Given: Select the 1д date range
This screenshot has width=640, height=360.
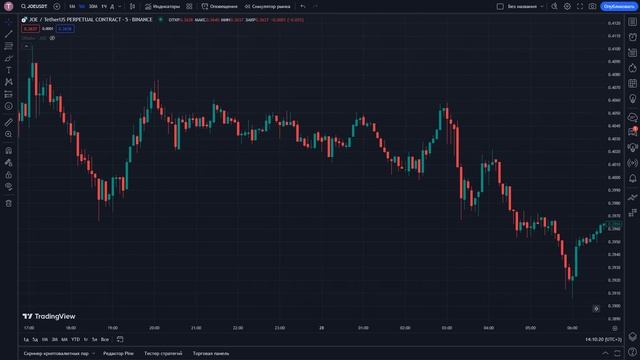Looking at the screenshot, I should [26, 340].
